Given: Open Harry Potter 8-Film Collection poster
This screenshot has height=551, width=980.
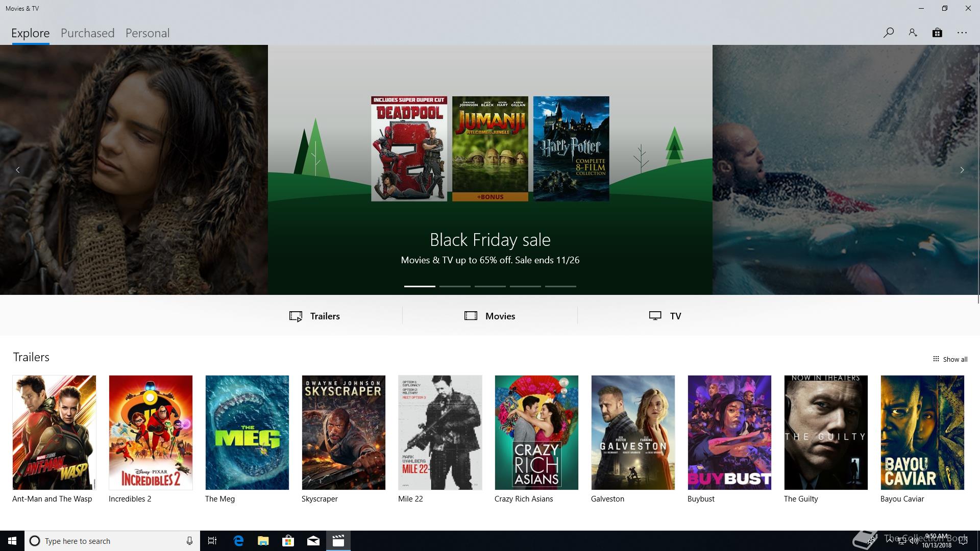Looking at the screenshot, I should click(571, 148).
